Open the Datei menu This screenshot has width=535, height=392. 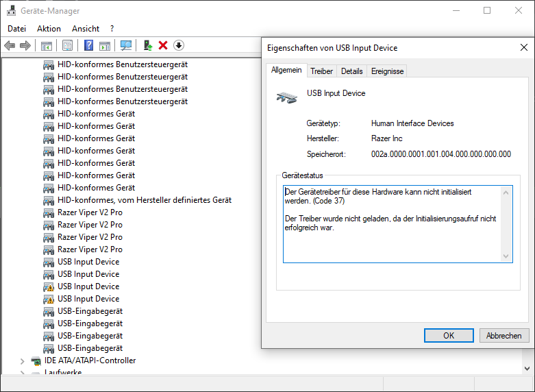coord(16,29)
